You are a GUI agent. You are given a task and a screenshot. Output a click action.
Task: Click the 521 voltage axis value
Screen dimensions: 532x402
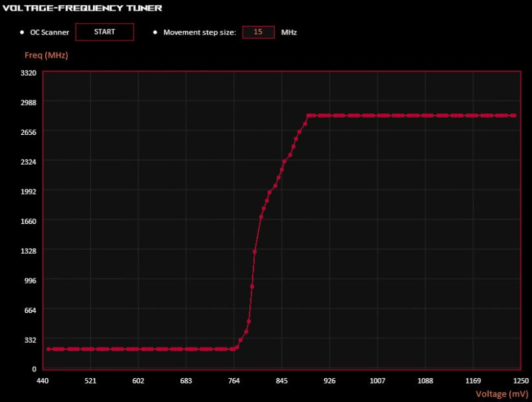90,381
